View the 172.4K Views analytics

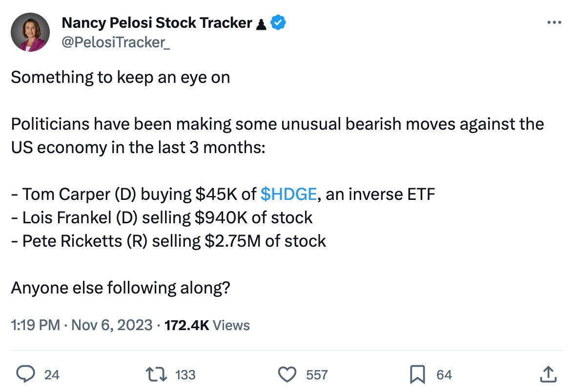(x=207, y=325)
